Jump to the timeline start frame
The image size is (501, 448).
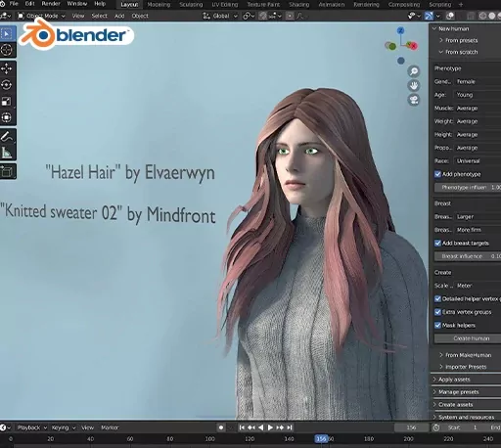coord(242,427)
